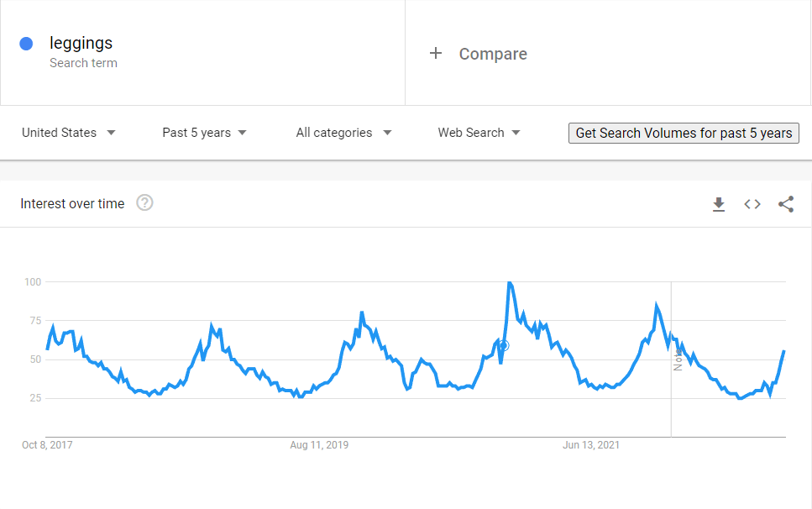
Task: Open the Interest over time help icon
Action: coord(144,202)
